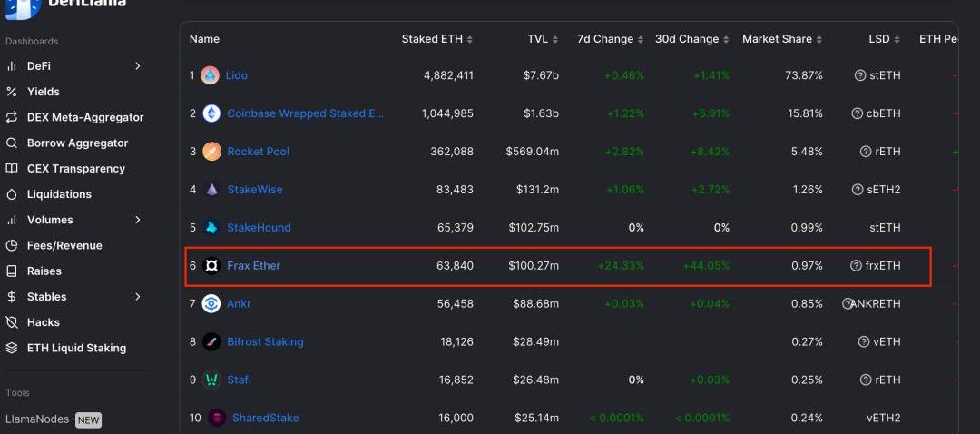Click the SharedStake logo
The width and height of the screenshot is (980, 434).
(217, 418)
